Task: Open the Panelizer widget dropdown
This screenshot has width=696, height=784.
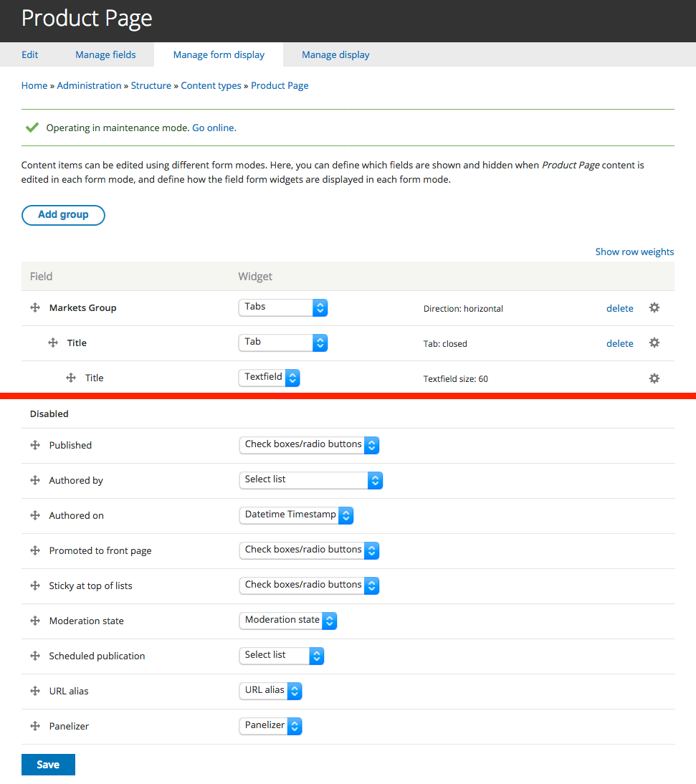Action: coord(270,725)
